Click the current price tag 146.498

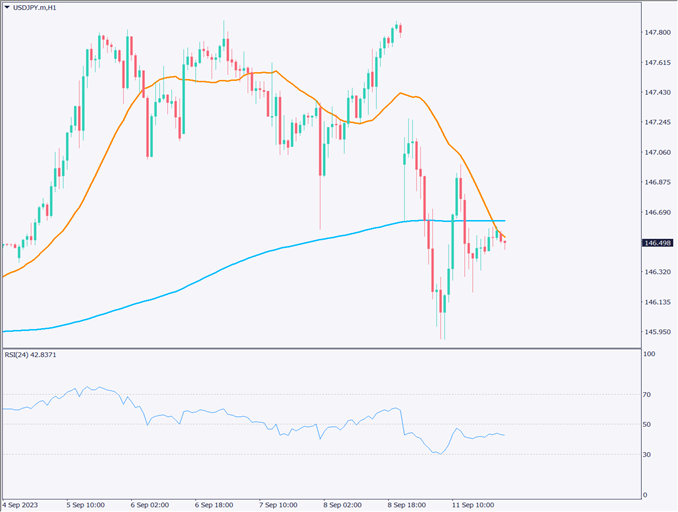point(658,242)
